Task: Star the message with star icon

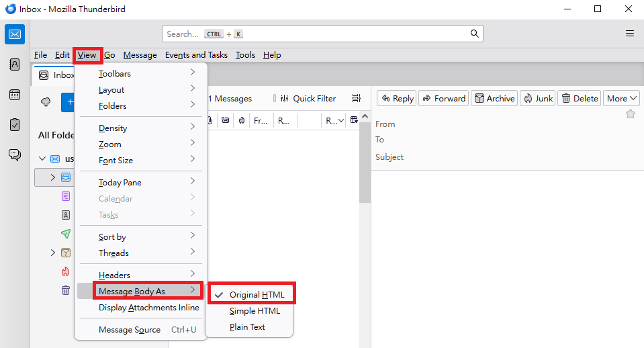Action: (x=631, y=114)
